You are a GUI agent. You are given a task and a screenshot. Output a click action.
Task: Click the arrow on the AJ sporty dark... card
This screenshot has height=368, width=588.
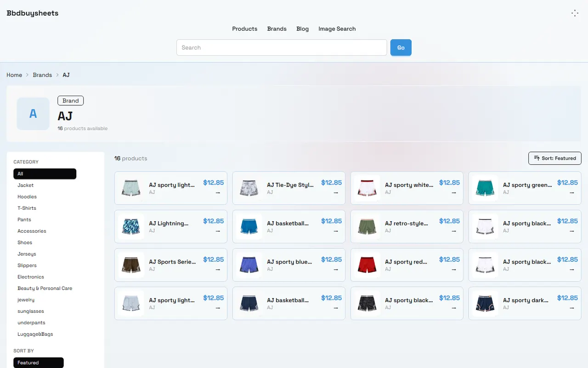pyautogui.click(x=572, y=308)
